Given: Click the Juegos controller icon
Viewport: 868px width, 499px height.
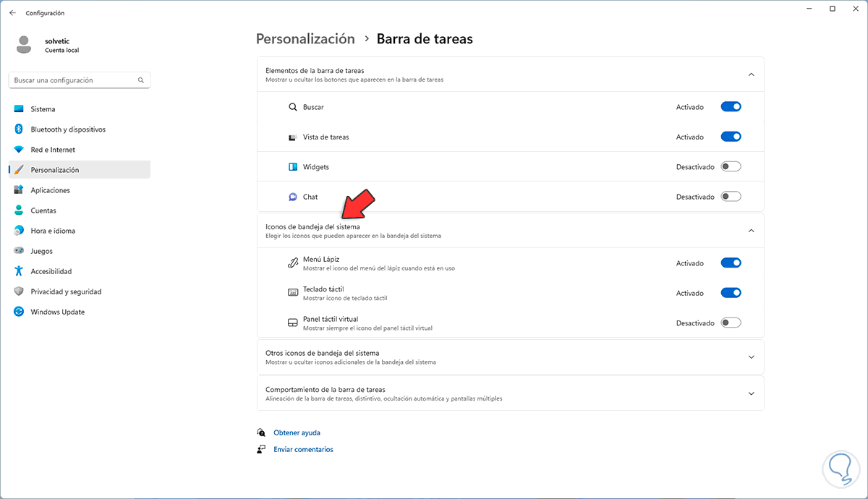Looking at the screenshot, I should 19,251.
